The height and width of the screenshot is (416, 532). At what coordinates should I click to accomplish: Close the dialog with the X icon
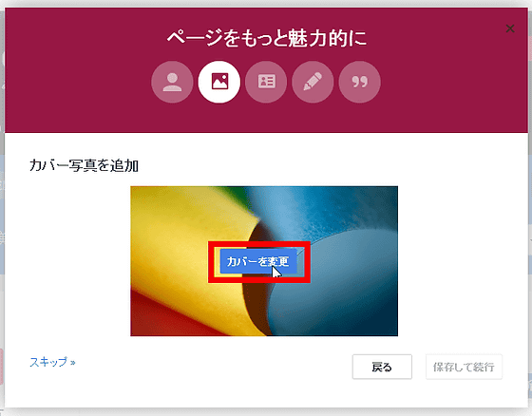coord(510,28)
